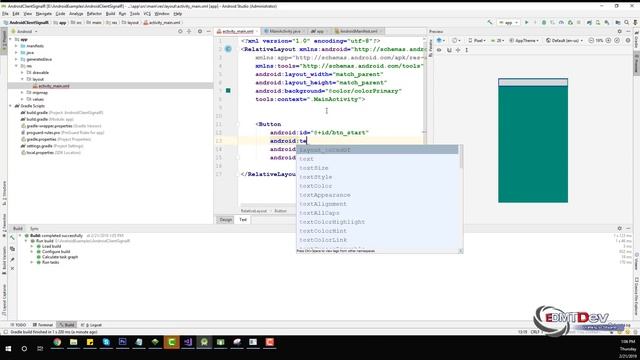
Task: Click zoom-to-fit icon in Preview toolbar
Action: (617, 40)
